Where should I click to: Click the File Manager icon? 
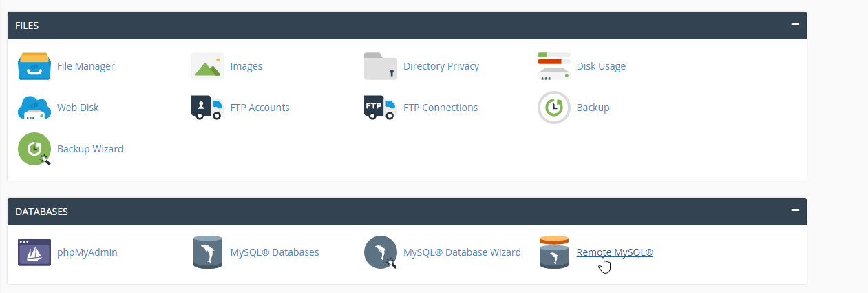point(34,66)
